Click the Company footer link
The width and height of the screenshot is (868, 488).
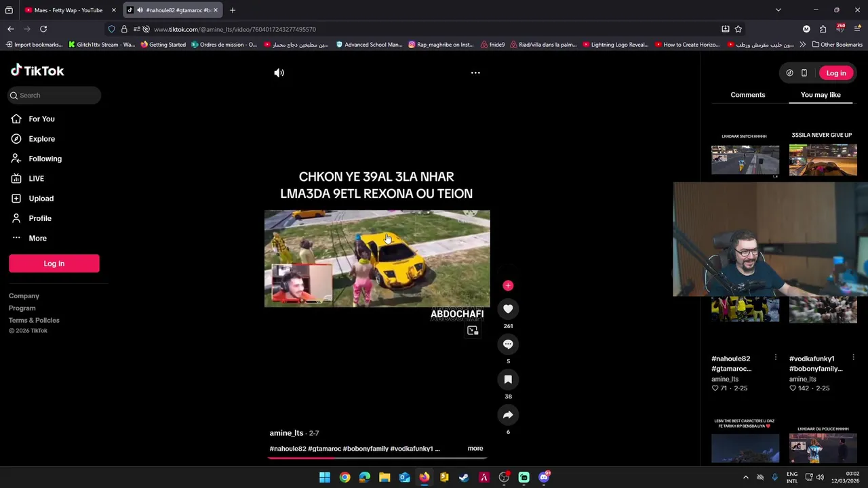(24, 296)
